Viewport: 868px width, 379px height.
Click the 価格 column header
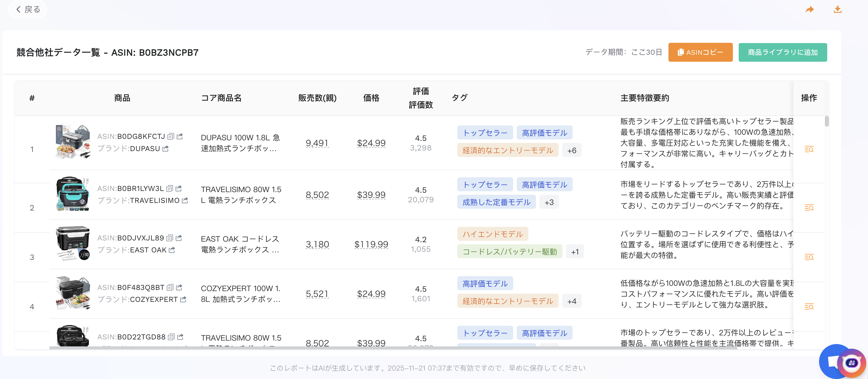pos(371,98)
